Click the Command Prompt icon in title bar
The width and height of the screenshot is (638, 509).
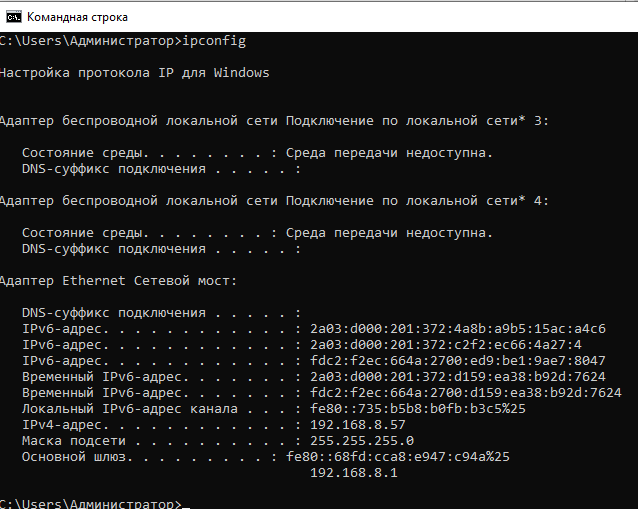[13, 17]
